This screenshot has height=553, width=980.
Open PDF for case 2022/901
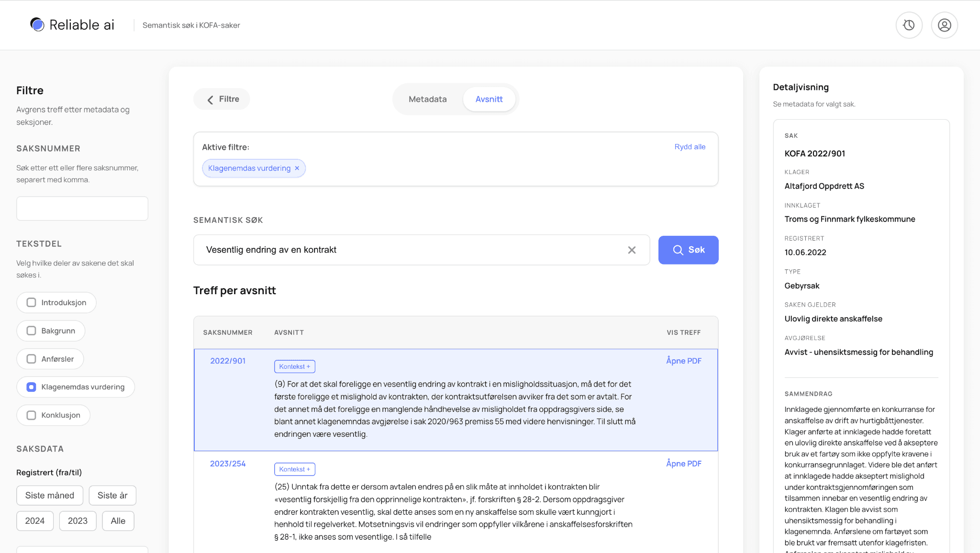[683, 361]
